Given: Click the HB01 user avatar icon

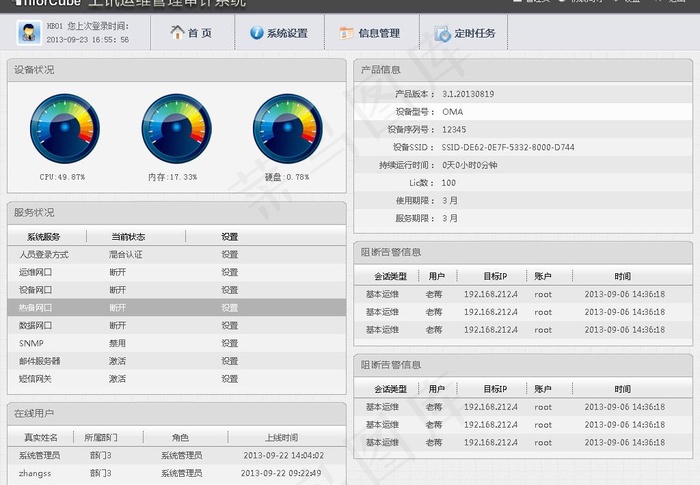Looking at the screenshot, I should point(29,33).
